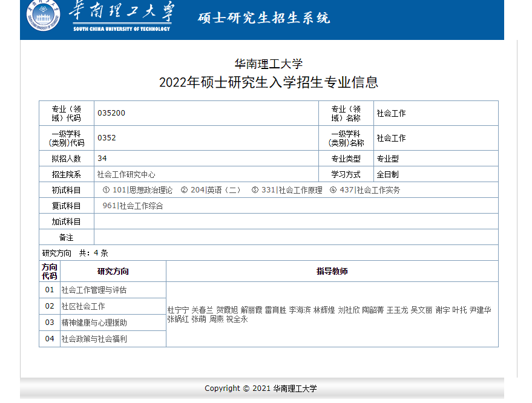Select direction code 01
532x403 pixels.
pyautogui.click(x=50, y=290)
